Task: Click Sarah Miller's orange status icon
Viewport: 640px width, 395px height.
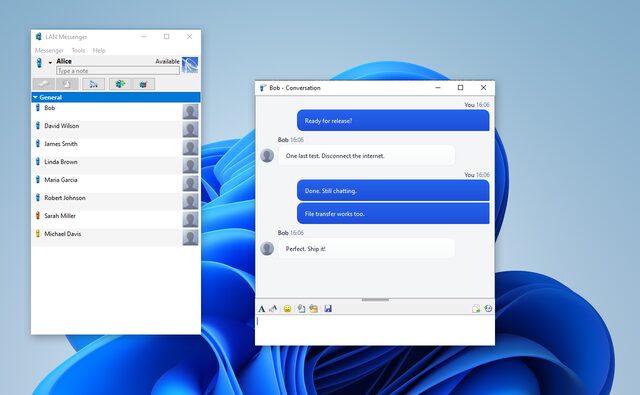Action: pos(38,215)
